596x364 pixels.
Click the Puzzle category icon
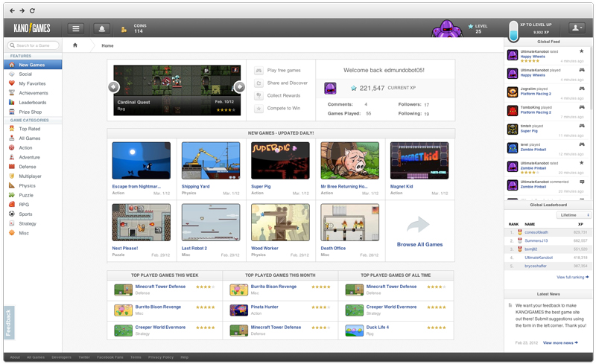(12, 195)
